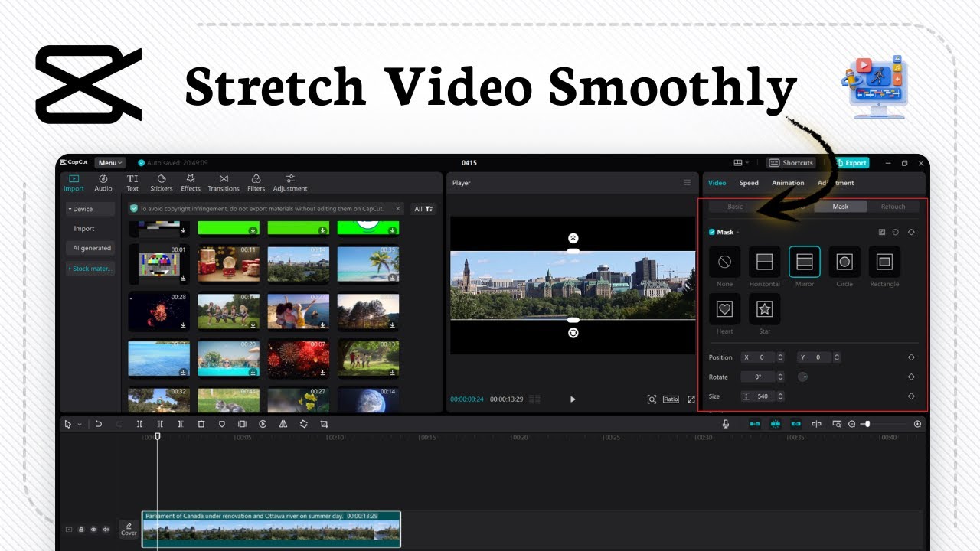Select the Horizontal mask shape
This screenshot has height=551, width=980.
tap(764, 262)
